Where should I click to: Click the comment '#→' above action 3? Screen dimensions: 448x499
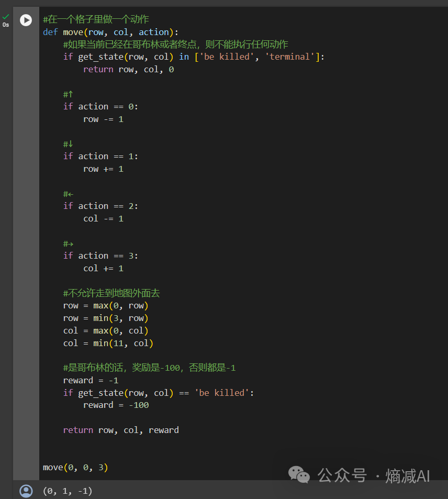(x=68, y=244)
